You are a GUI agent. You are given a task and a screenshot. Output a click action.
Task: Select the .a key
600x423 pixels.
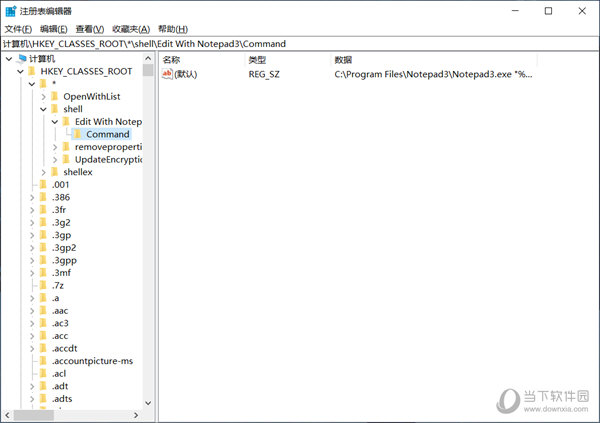pyautogui.click(x=56, y=298)
